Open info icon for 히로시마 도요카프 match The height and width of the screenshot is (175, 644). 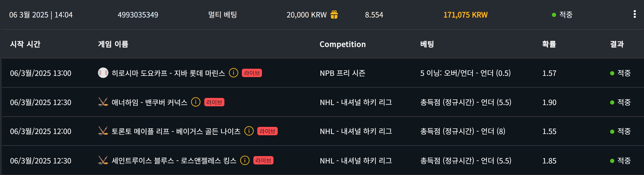click(x=233, y=73)
